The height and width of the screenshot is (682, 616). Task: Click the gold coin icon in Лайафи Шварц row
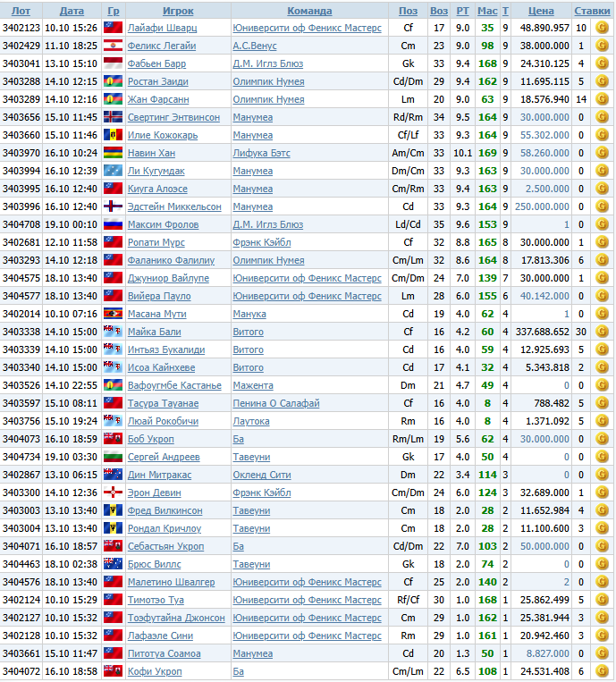pos(603,28)
